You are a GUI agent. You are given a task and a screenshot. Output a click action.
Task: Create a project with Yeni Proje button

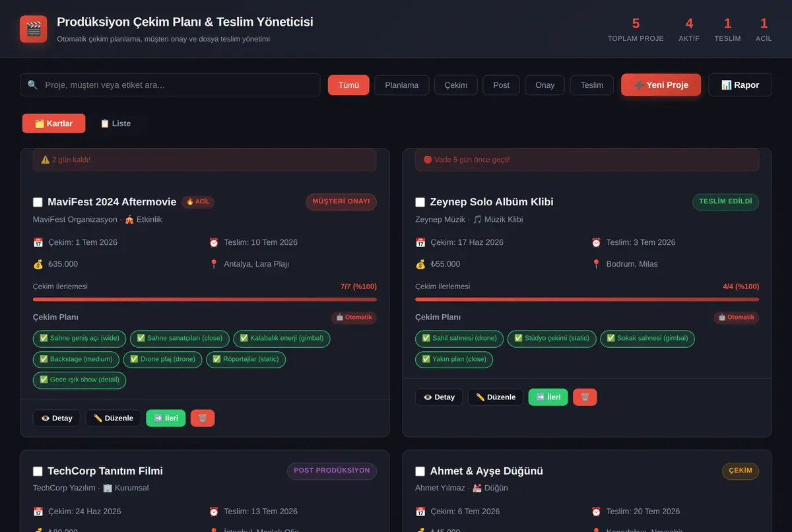pos(661,85)
